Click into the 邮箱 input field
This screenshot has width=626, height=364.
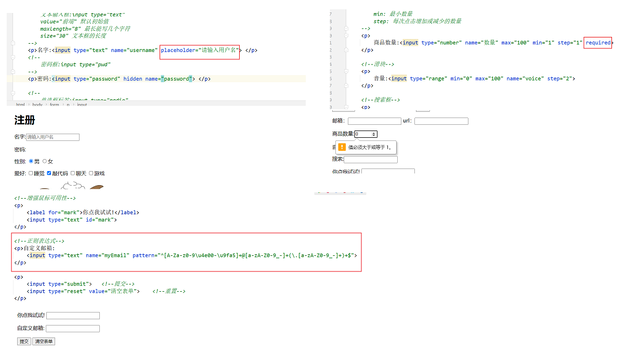click(374, 121)
